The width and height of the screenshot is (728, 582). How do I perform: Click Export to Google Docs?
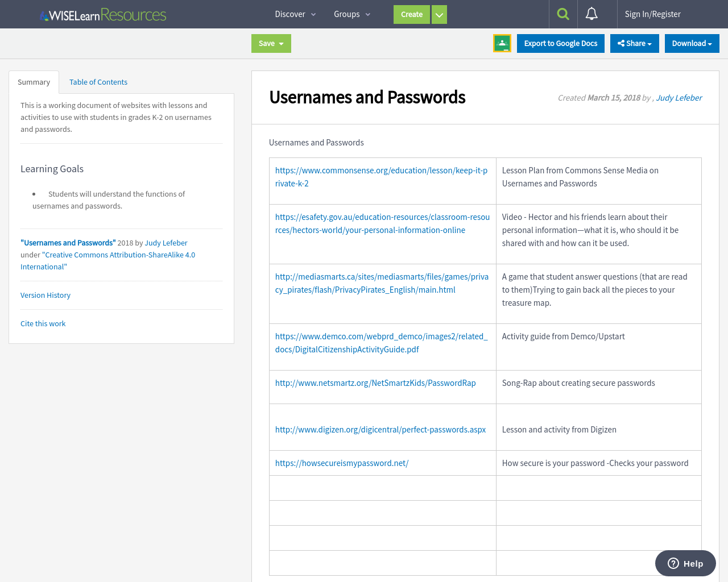click(x=560, y=43)
